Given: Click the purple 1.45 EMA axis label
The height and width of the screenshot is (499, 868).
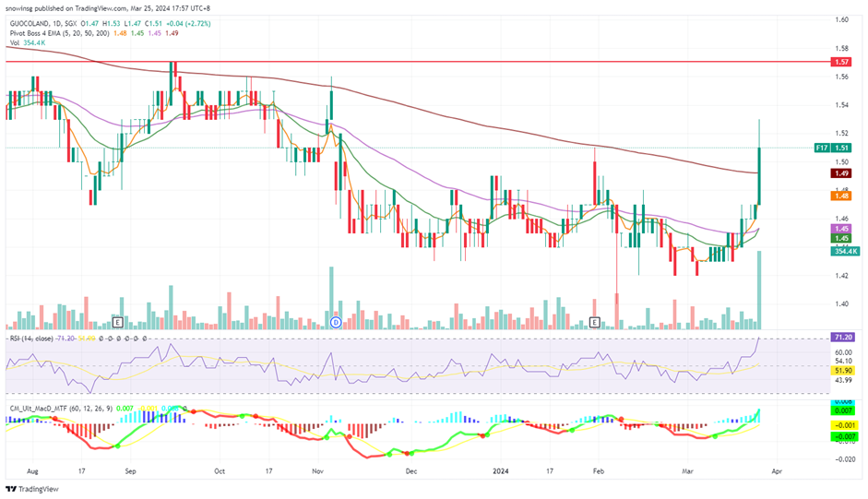Looking at the screenshot, I should 841,229.
